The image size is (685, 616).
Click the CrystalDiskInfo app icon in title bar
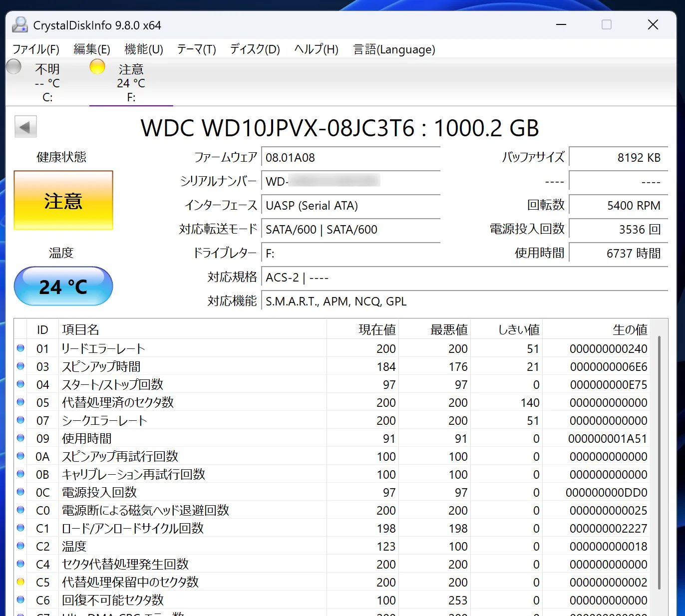20,25
